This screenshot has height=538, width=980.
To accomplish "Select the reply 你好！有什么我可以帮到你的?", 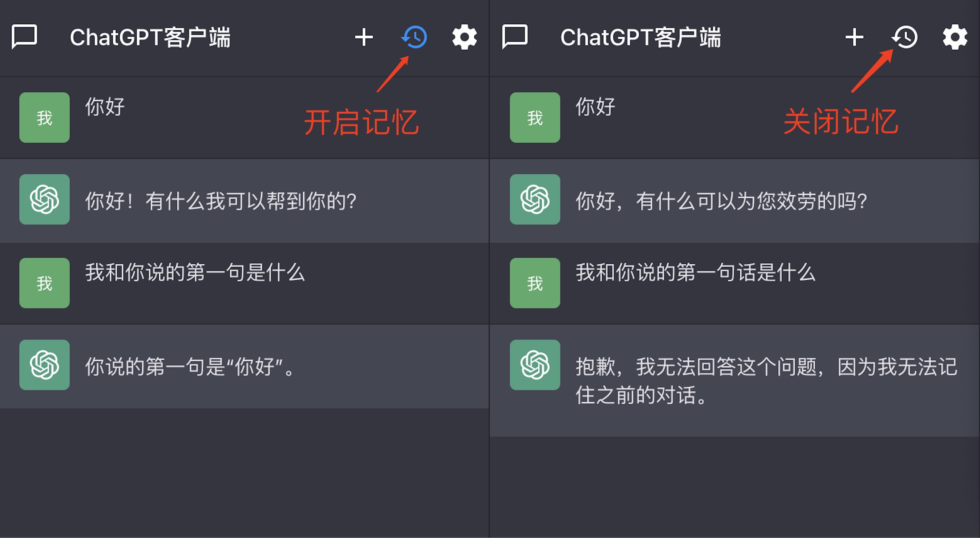I will [x=220, y=200].
